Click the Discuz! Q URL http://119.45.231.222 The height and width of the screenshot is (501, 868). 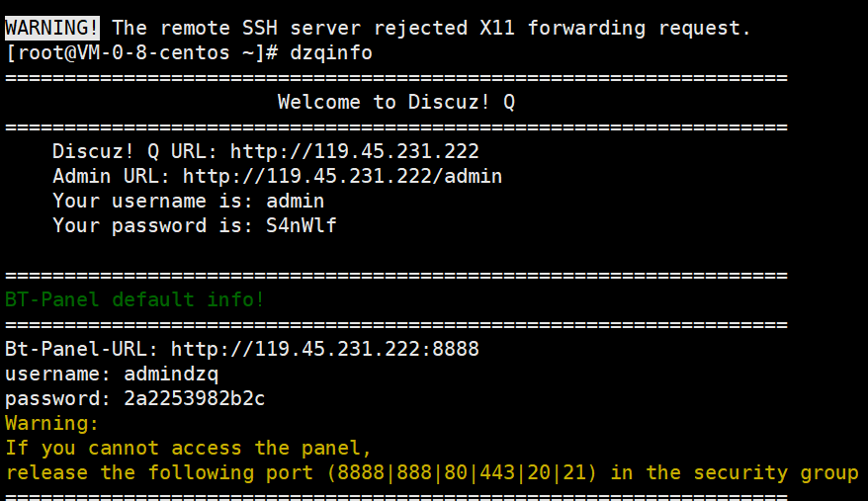point(354,151)
